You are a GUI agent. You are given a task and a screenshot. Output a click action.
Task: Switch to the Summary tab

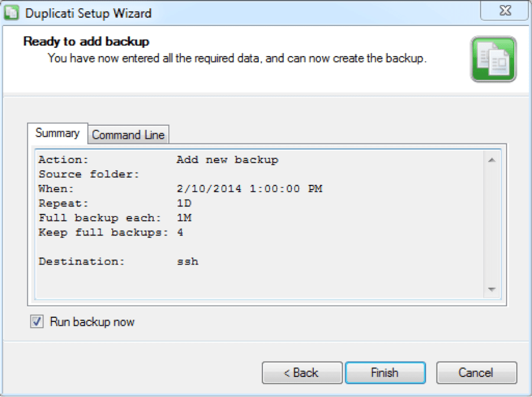pos(57,134)
